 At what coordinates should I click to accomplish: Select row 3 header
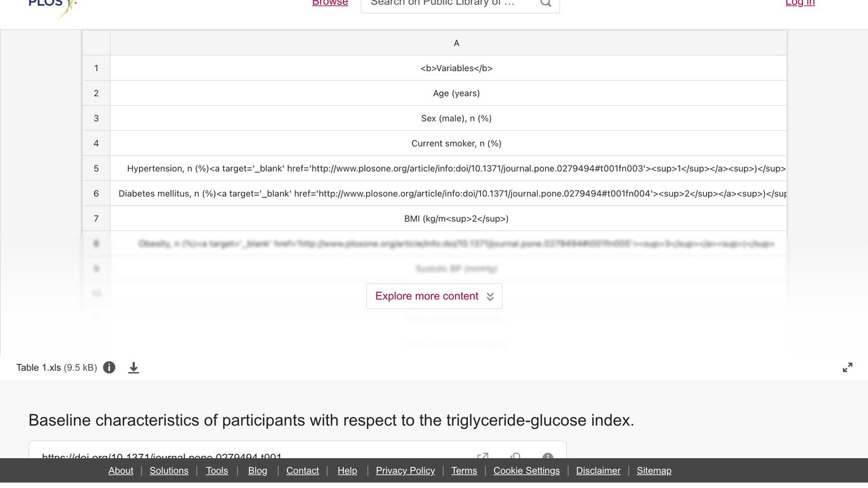96,118
